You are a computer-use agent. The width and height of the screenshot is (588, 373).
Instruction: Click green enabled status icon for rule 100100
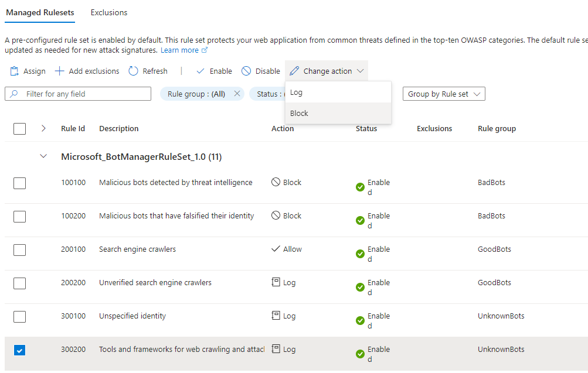360,187
